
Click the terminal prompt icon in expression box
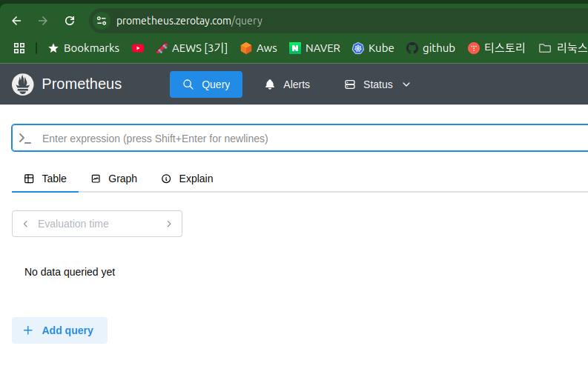point(24,139)
